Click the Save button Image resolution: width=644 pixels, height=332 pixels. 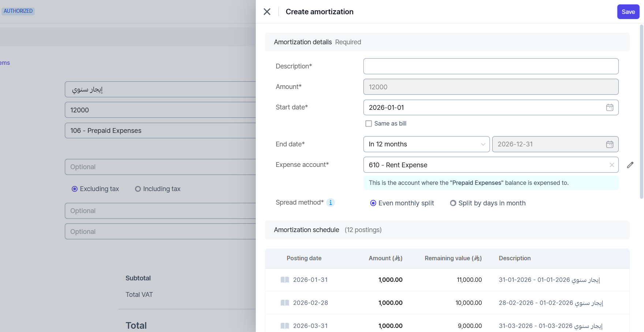(628, 12)
